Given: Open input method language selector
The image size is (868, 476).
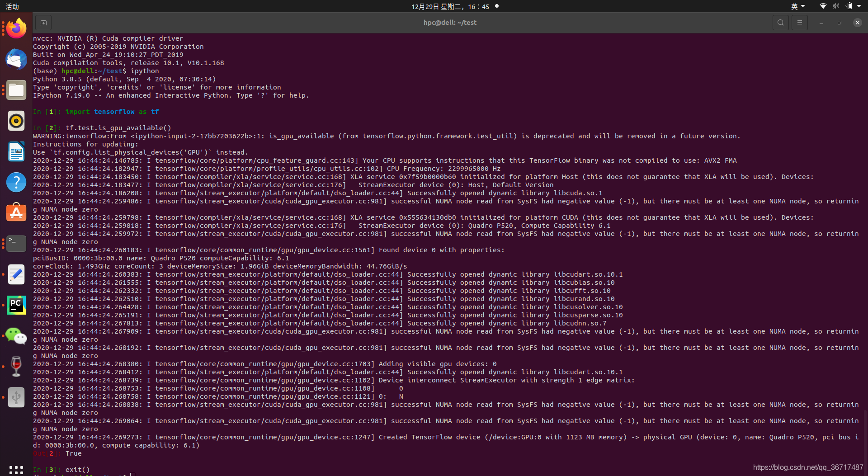Looking at the screenshot, I should pyautogui.click(x=798, y=6).
